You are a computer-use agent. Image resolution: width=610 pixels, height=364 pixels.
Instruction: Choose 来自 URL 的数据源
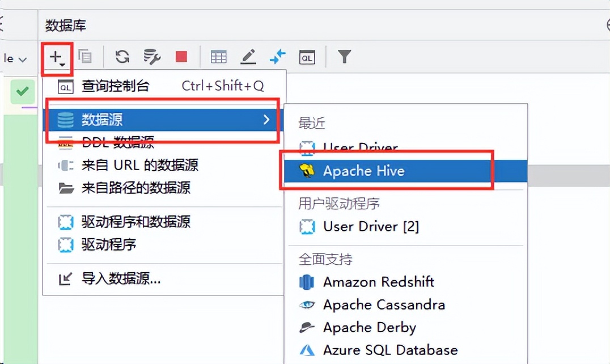(164, 166)
